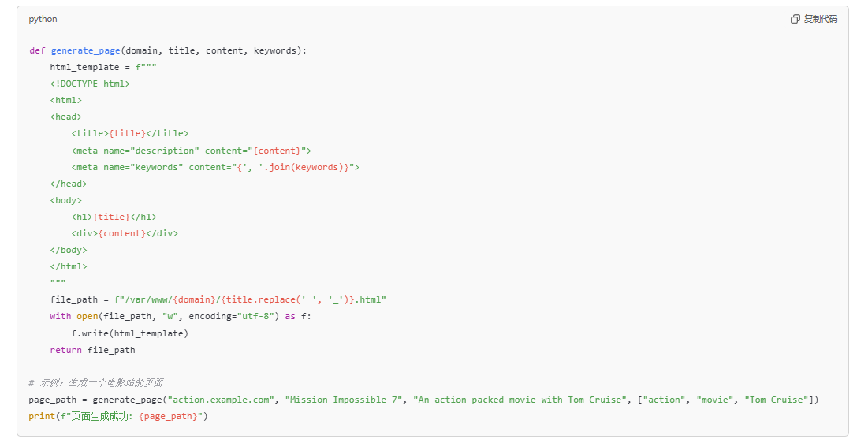Click the <!DOCTYPE html> line

(90, 84)
